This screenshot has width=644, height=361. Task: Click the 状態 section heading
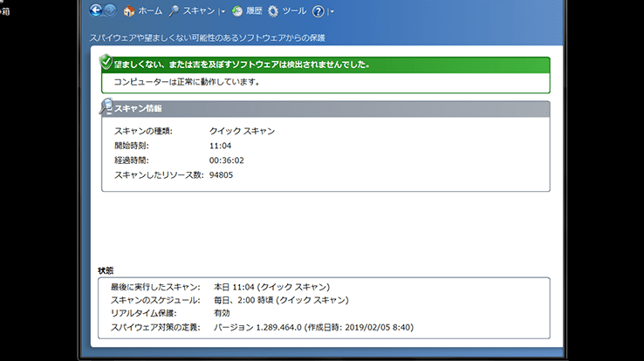click(106, 270)
